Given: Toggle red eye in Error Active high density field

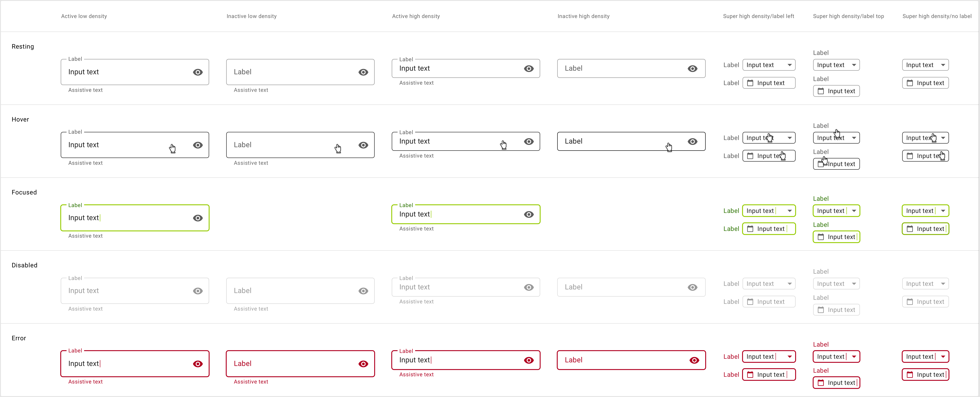Looking at the screenshot, I should (529, 360).
